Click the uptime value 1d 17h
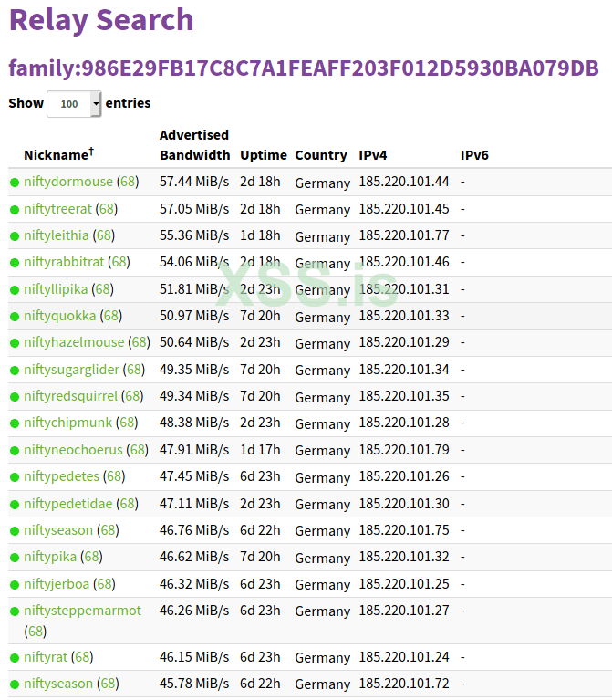The image size is (612, 700). point(260,450)
